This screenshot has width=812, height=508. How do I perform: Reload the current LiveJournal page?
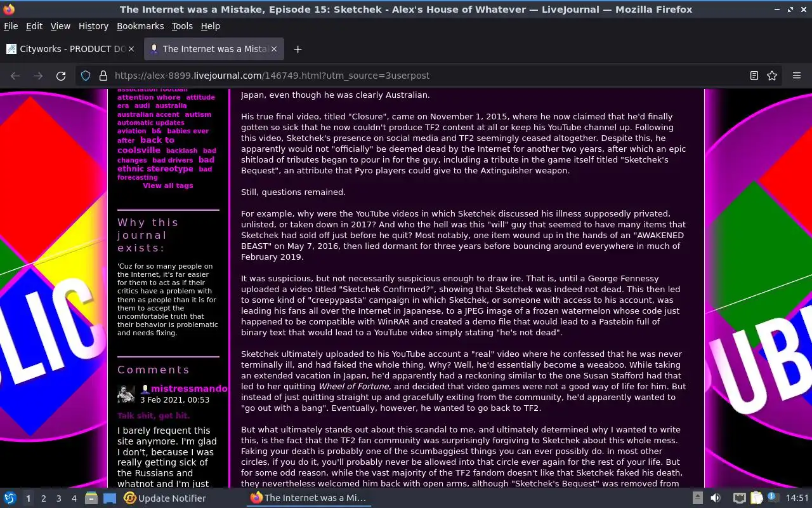pos(61,76)
